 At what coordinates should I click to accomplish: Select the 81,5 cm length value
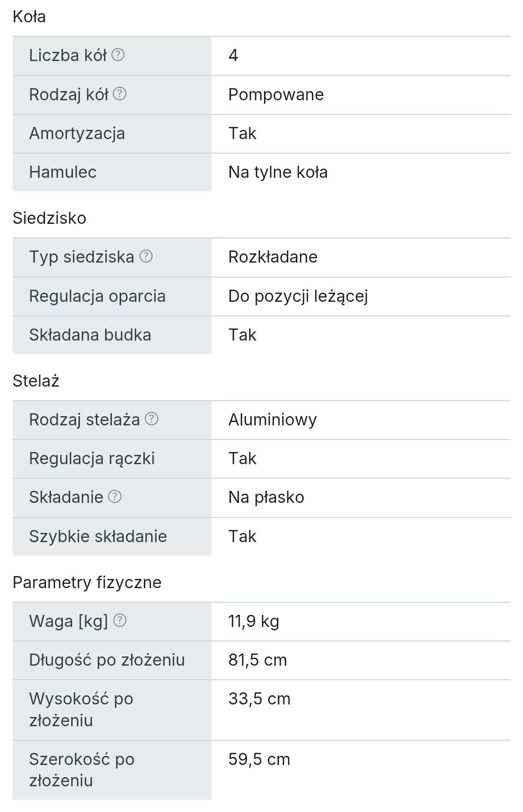258,660
